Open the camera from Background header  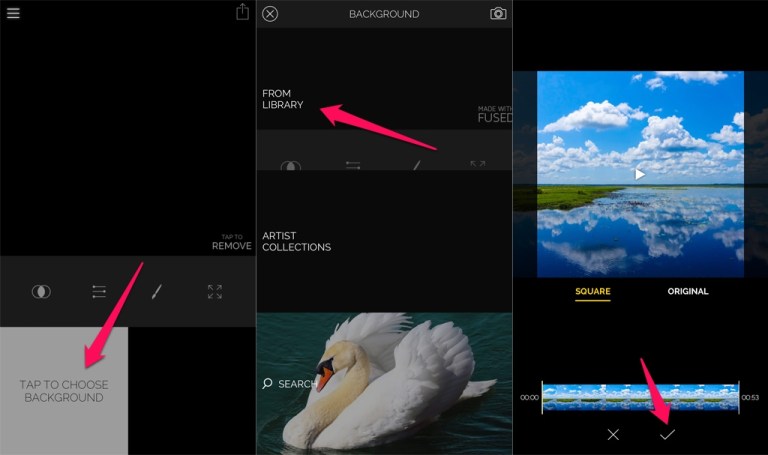click(498, 14)
